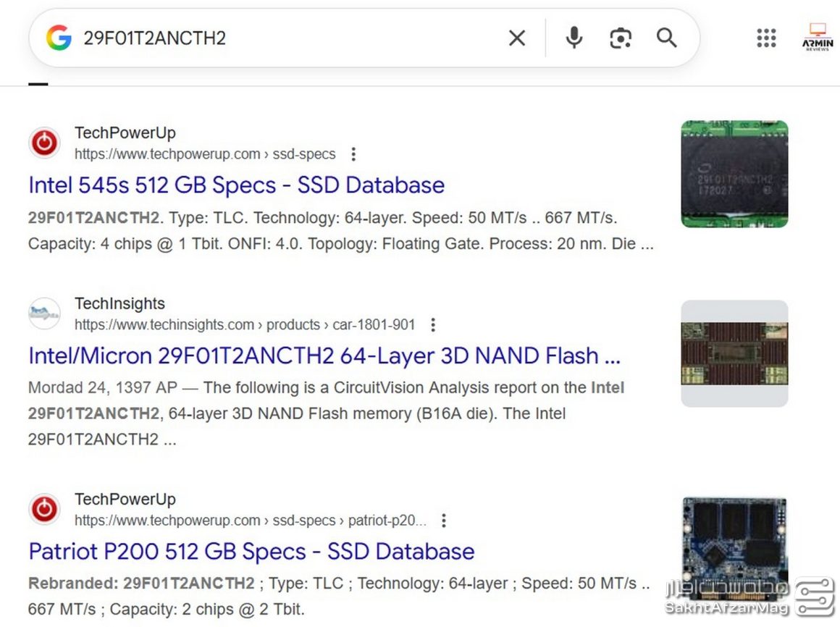Open the TechInsights die photo thumbnail
This screenshot has width=840, height=627.
(x=734, y=353)
